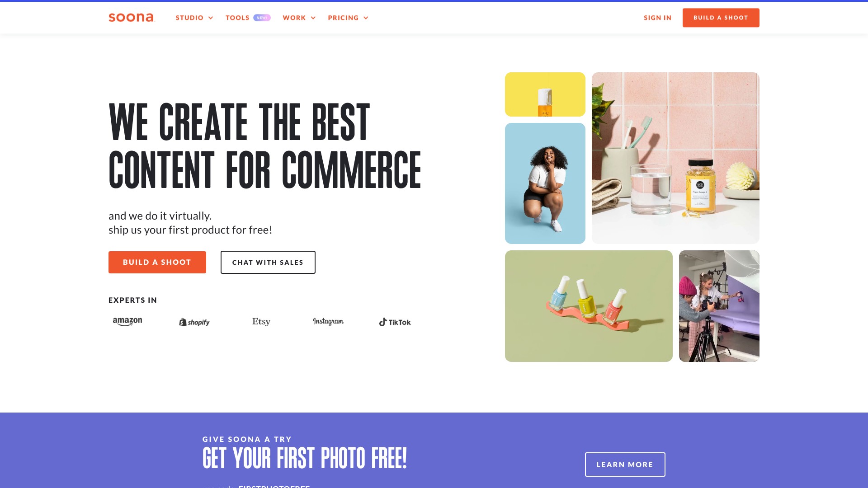
Task: Click the Etsy logo
Action: pos(261,322)
